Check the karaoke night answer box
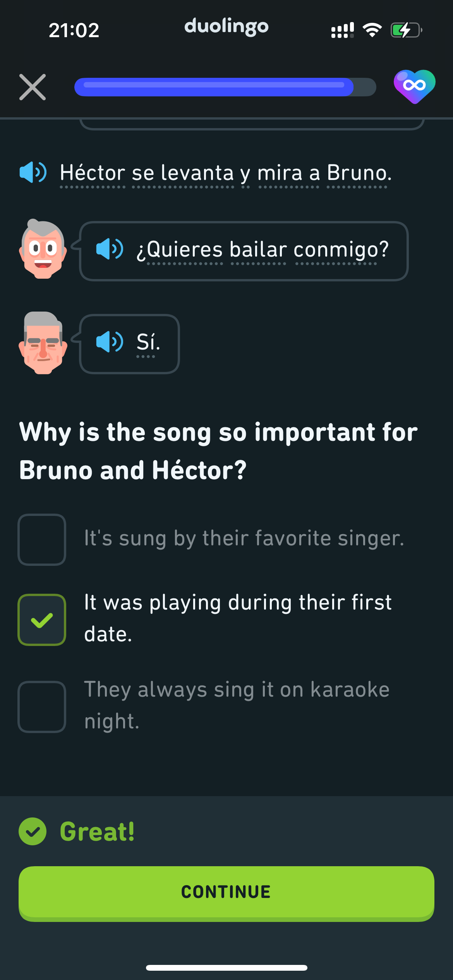This screenshot has height=980, width=453. pyautogui.click(x=42, y=707)
